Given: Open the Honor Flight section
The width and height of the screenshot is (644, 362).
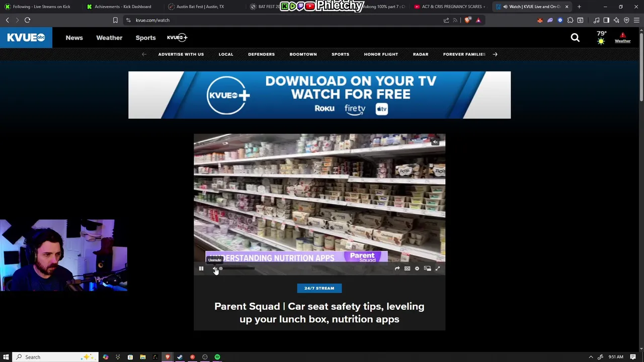Looking at the screenshot, I should 381,54.
